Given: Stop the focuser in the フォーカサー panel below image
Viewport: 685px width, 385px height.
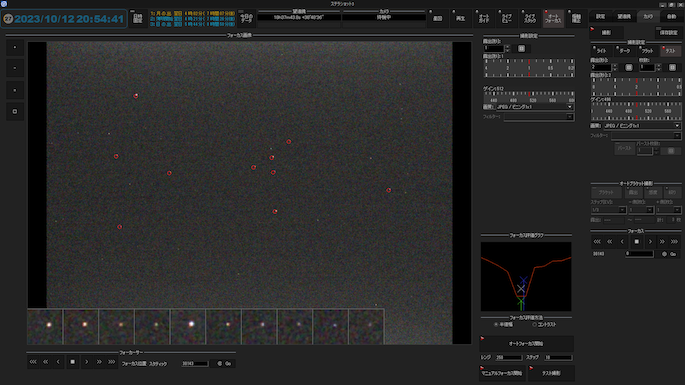Looking at the screenshot, I should [73, 362].
